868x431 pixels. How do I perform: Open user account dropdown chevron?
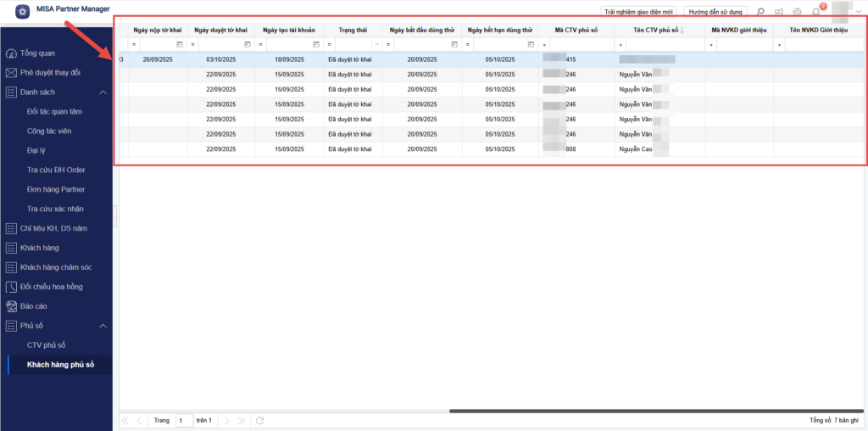coord(858,12)
